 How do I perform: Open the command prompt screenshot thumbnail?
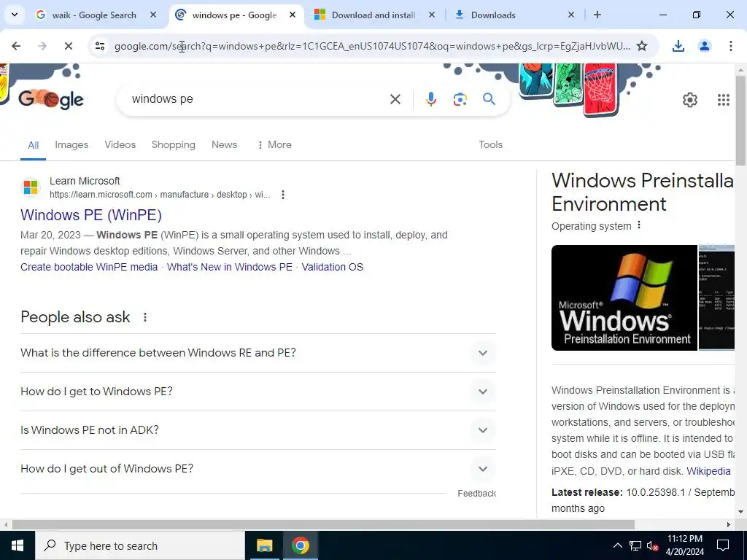click(x=716, y=297)
